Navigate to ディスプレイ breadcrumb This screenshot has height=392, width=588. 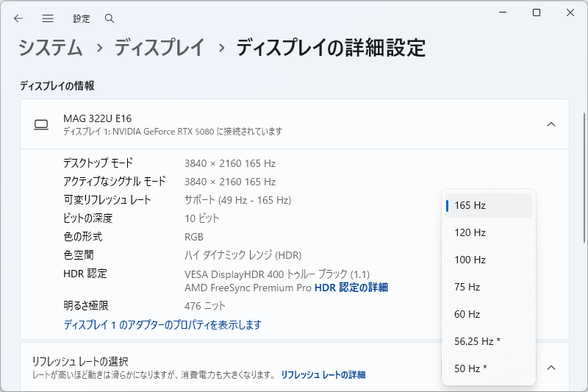[x=159, y=48]
